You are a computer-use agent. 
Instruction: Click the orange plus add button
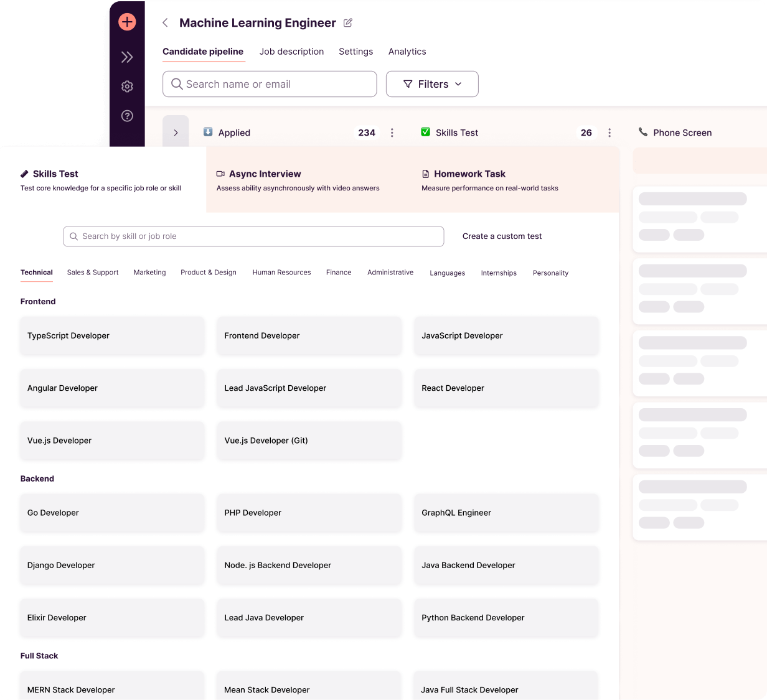[127, 22]
